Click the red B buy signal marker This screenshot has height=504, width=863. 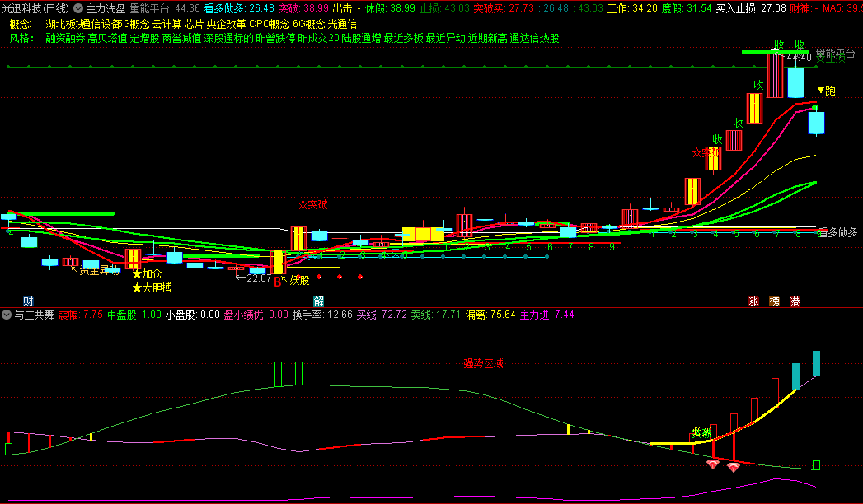coord(278,282)
